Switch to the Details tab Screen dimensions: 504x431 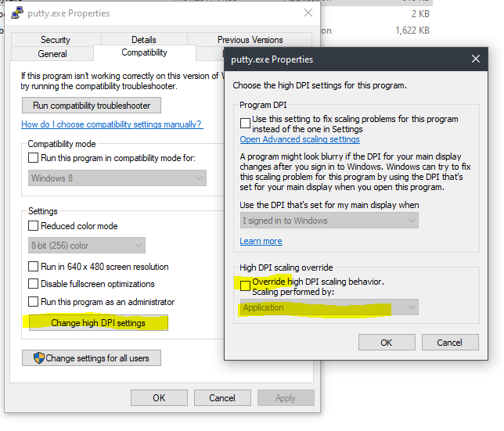pyautogui.click(x=144, y=40)
